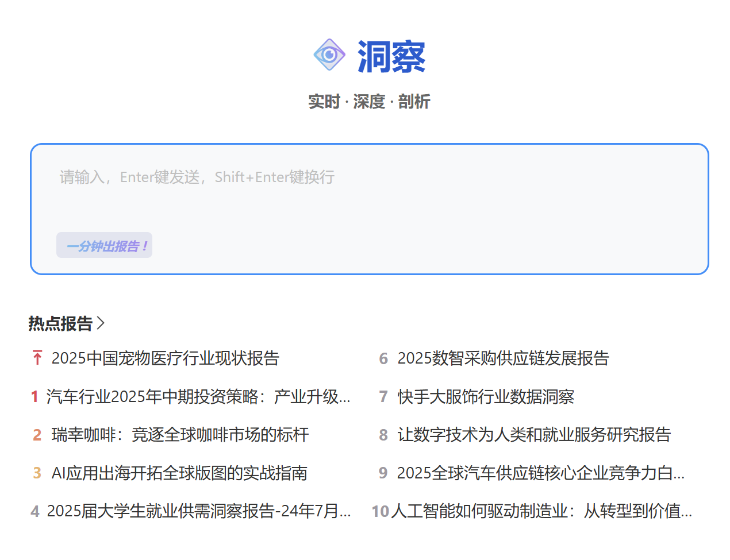The width and height of the screenshot is (730, 560).
Task: Click rank number 1 badge
Action: (34, 397)
